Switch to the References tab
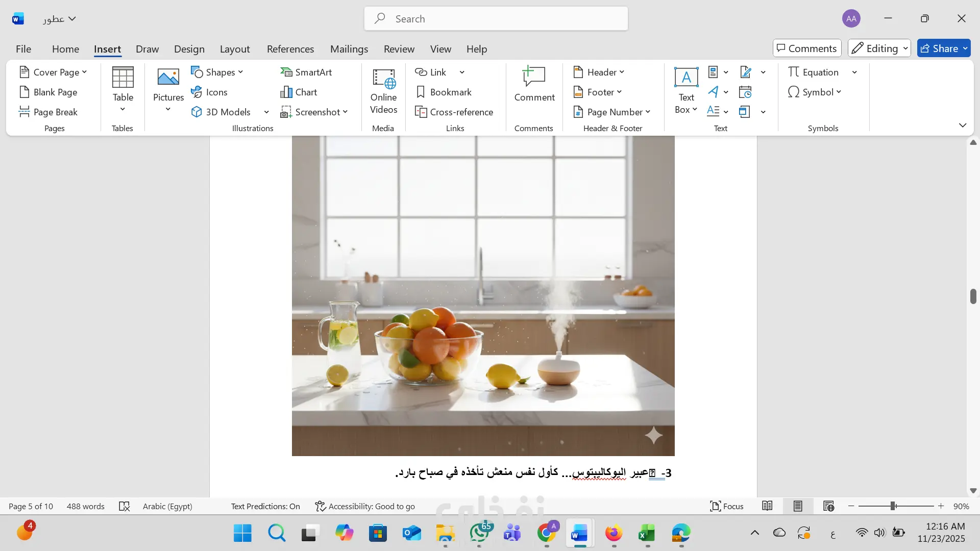Image resolution: width=980 pixels, height=551 pixels. click(290, 49)
